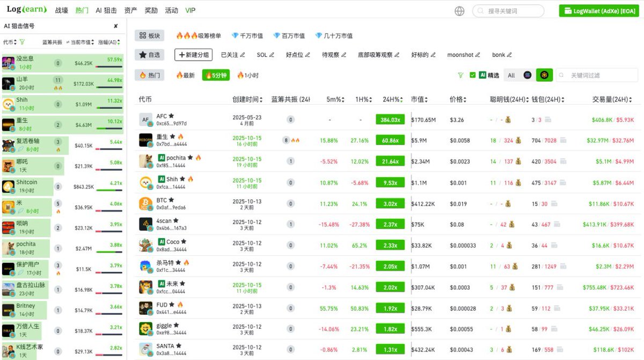Click pochita dog avatar in main table
The height and width of the screenshot is (360, 644).
pos(146,162)
